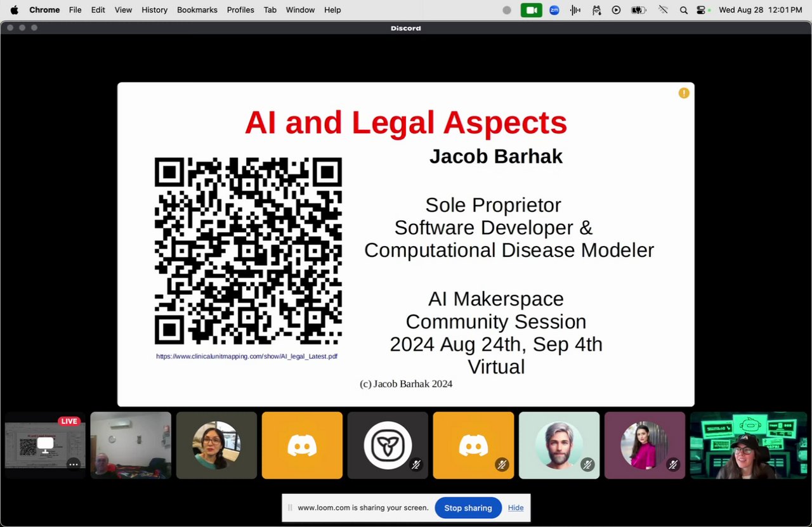Click the green camera-in-use menu bar icon
The image size is (812, 527).
pyautogui.click(x=532, y=10)
